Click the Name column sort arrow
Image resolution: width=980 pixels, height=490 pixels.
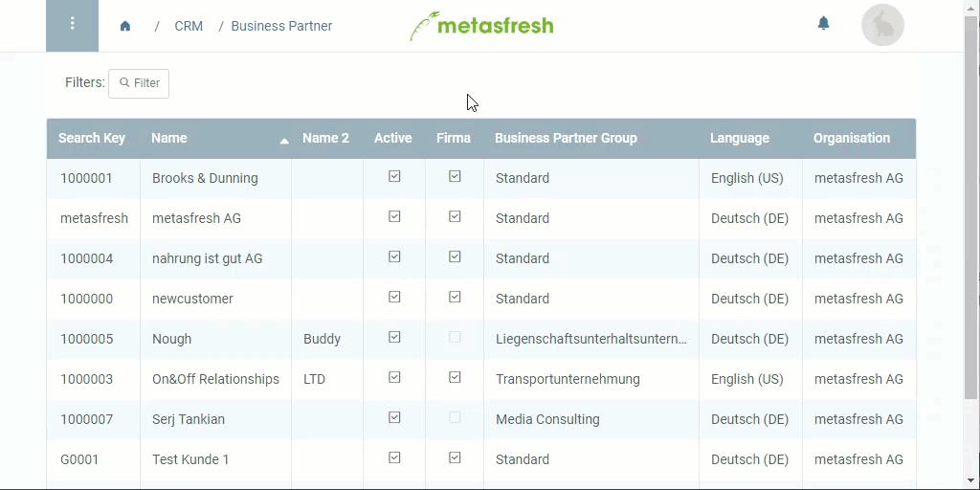tap(284, 142)
